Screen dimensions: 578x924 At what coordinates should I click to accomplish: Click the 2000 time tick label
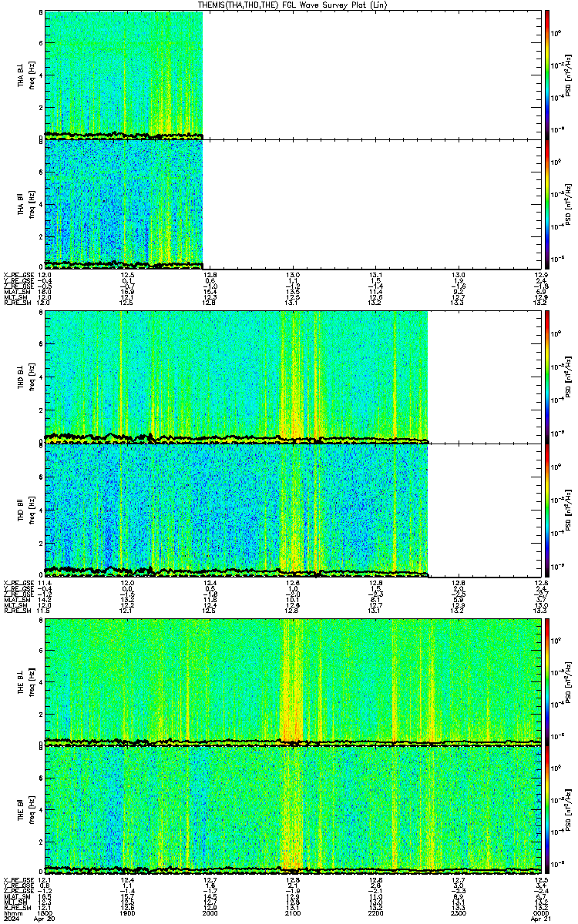[210, 912]
